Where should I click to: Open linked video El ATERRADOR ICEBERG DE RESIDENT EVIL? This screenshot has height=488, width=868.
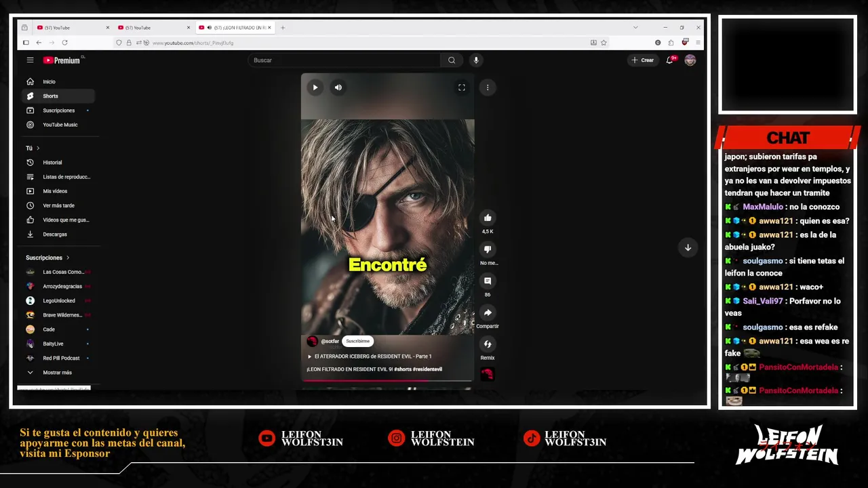[370, 357]
